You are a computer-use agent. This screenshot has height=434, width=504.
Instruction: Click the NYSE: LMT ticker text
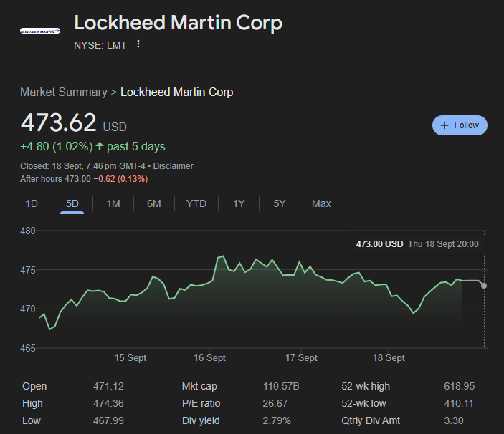(x=100, y=45)
